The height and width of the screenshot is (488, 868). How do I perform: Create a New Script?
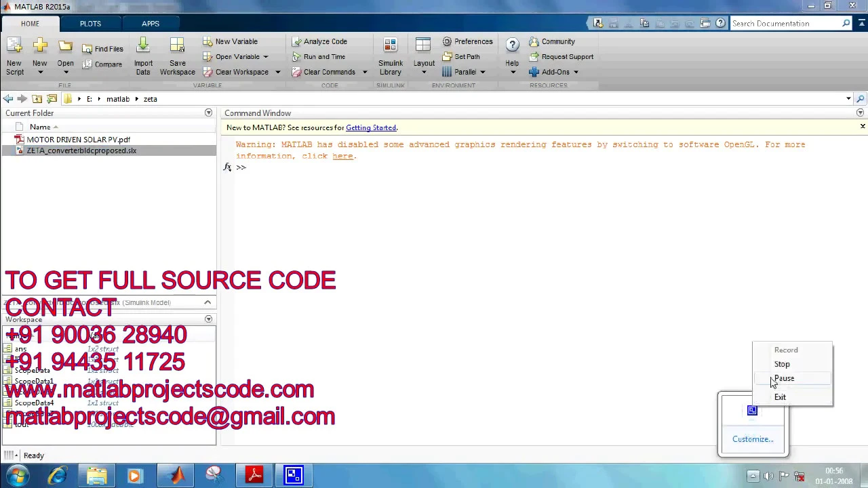(x=14, y=56)
